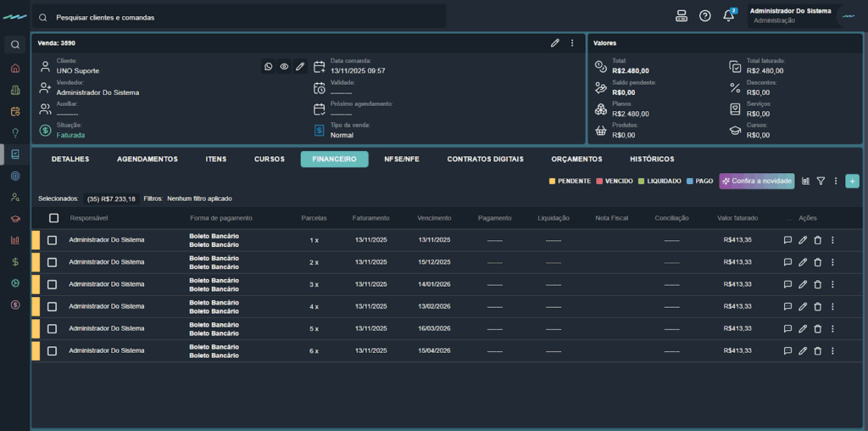Expand more actions for the 4 x installment

coord(832,306)
